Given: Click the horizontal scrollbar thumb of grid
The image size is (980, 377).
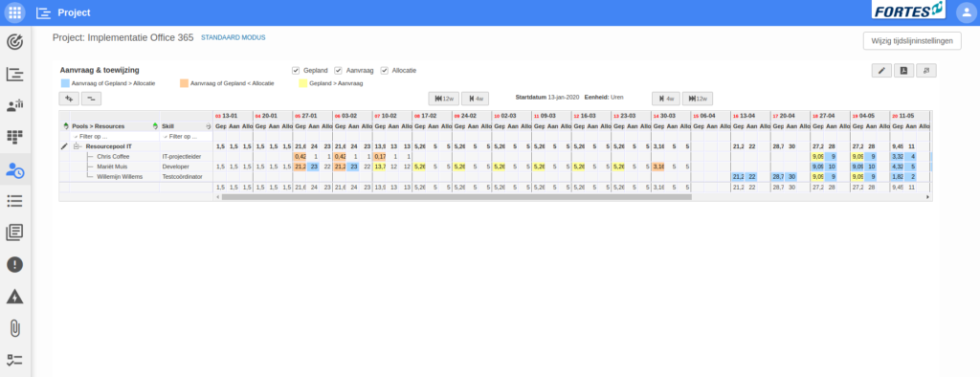Looking at the screenshot, I should click(457, 197).
